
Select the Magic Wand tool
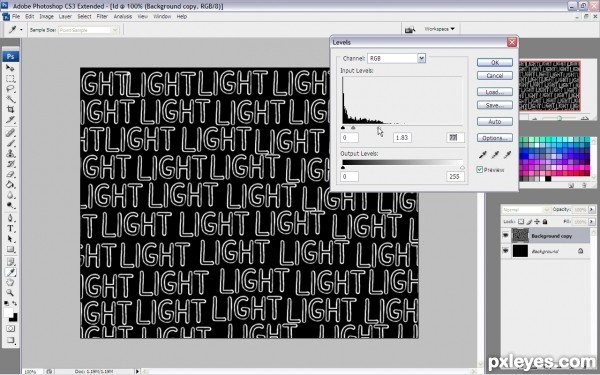(10, 99)
